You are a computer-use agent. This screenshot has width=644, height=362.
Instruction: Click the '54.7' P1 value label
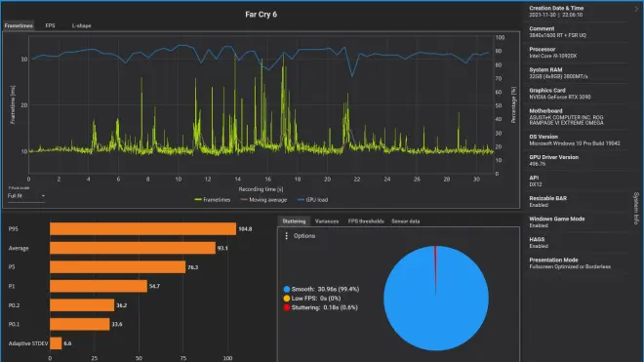154,287
